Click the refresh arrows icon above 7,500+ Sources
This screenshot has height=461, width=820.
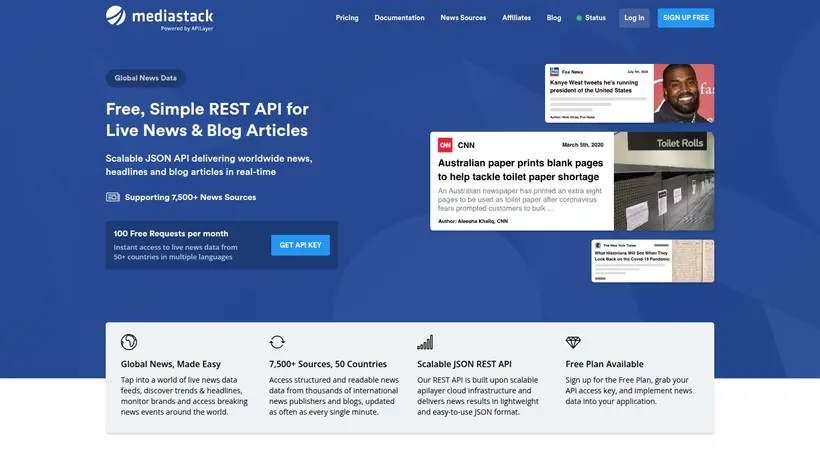coord(277,342)
